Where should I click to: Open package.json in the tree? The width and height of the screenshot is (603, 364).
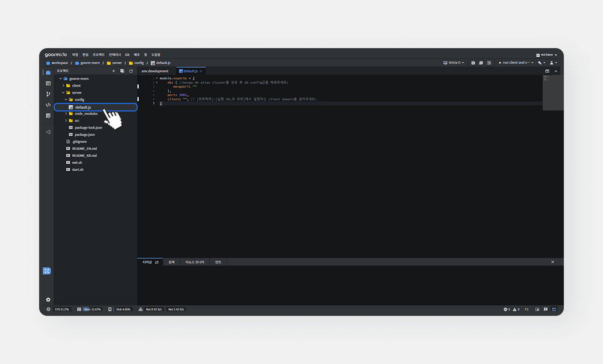(84, 135)
